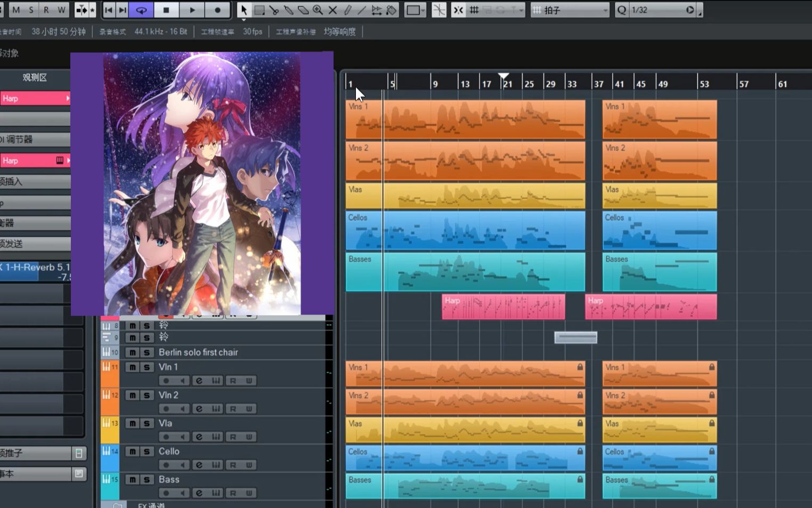The height and width of the screenshot is (508, 812).
Task: Choose the Glue tool
Action: (288, 10)
